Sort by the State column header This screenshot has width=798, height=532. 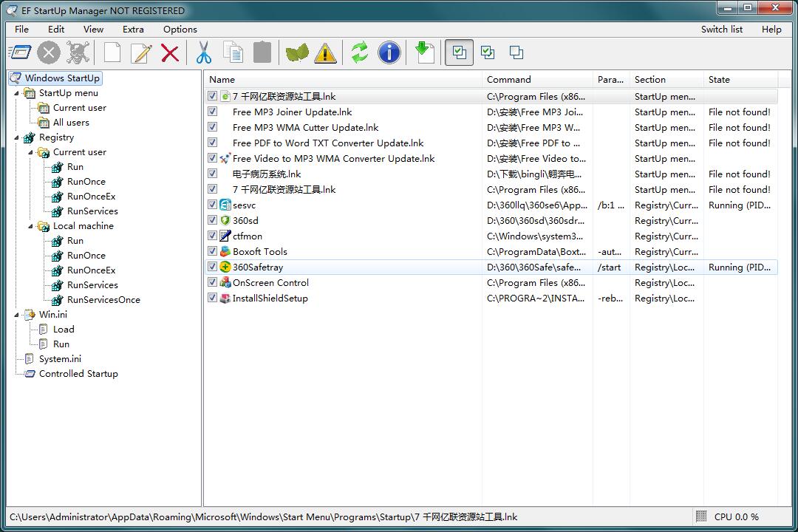740,79
